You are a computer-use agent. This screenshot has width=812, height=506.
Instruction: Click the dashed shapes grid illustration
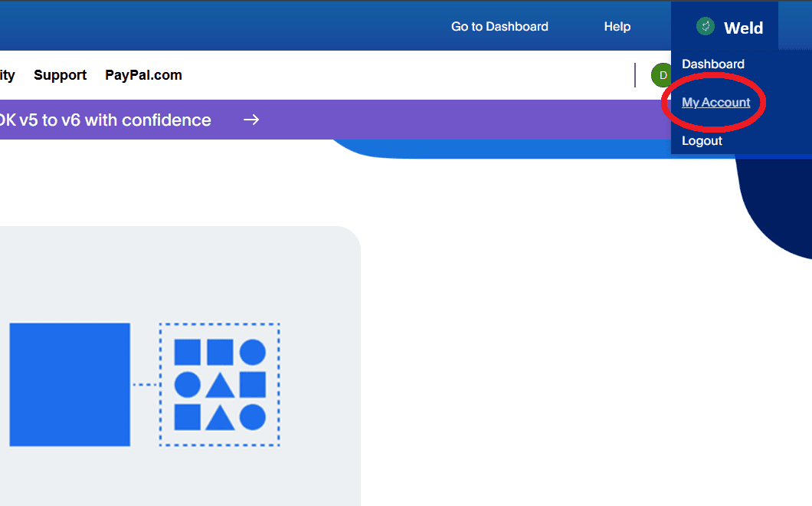(x=219, y=384)
